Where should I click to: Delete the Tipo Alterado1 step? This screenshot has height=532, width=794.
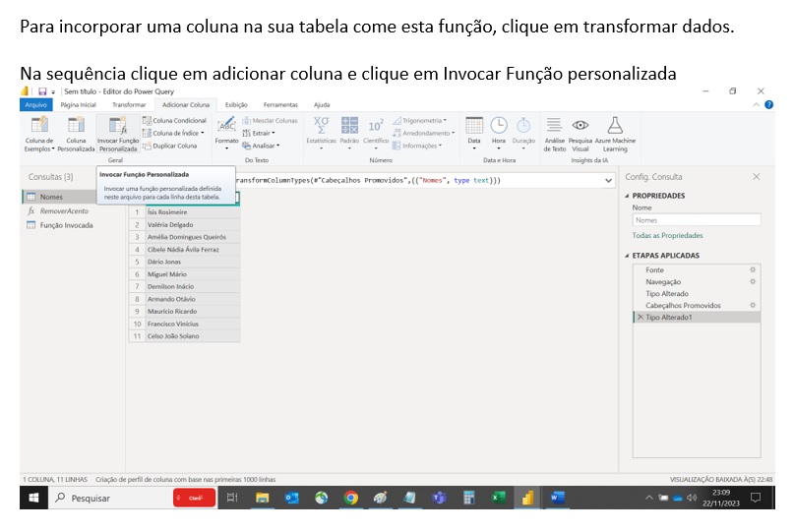pos(641,317)
